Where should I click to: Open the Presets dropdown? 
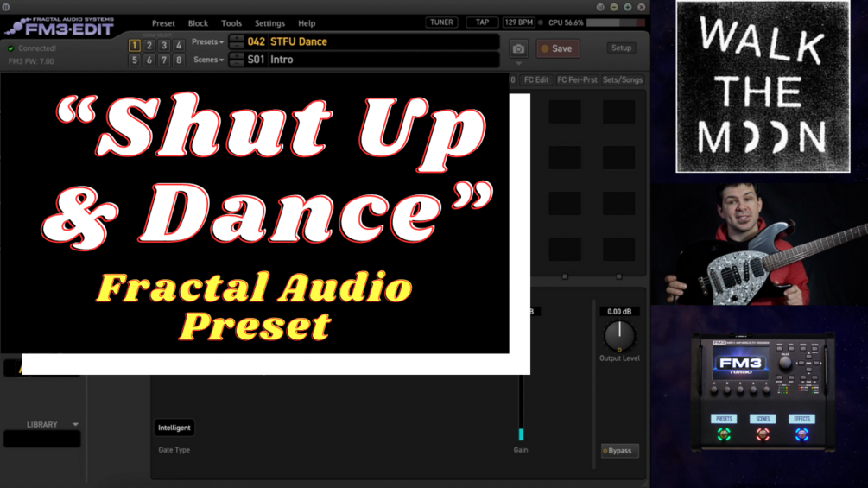[207, 42]
